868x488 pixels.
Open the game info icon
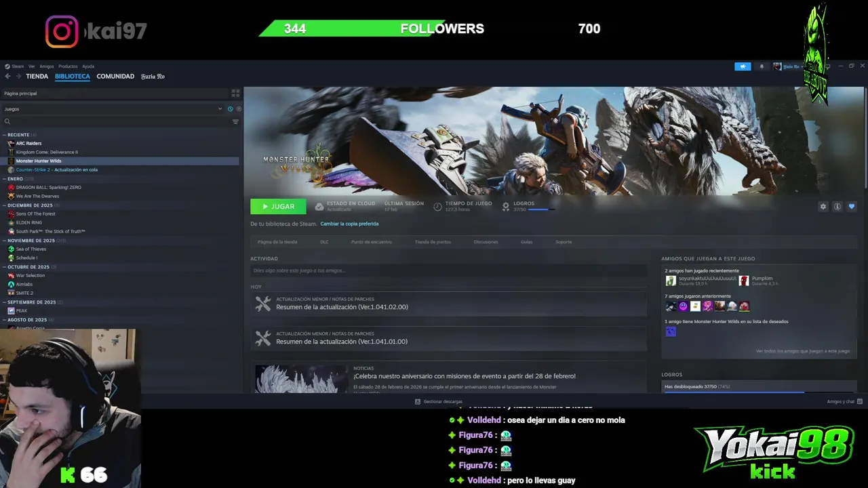coord(837,207)
